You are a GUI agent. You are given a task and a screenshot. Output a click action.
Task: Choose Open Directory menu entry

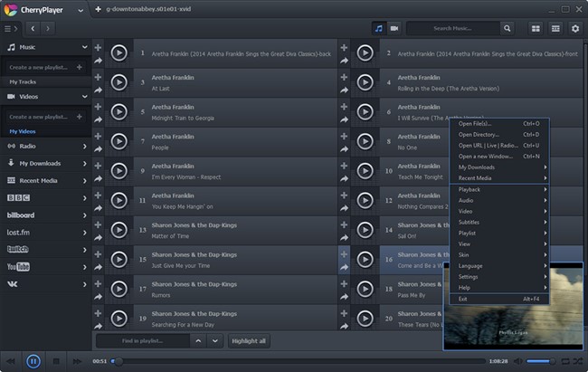click(x=499, y=135)
